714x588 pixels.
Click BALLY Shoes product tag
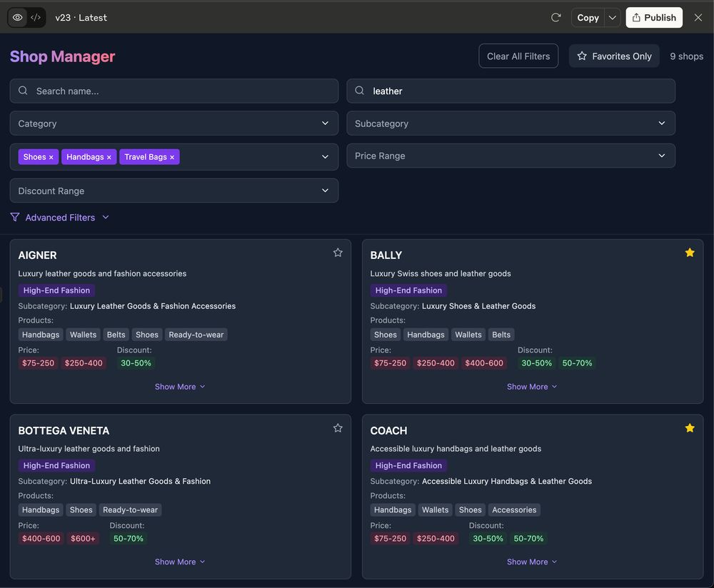pos(386,335)
